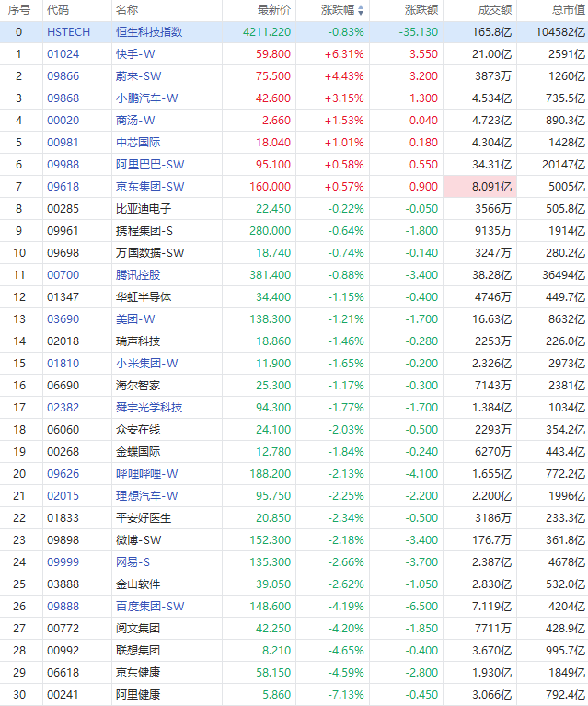Click the 36494亿 market cap cell
Image resolution: width=588 pixels, height=706 pixels.
click(564, 274)
